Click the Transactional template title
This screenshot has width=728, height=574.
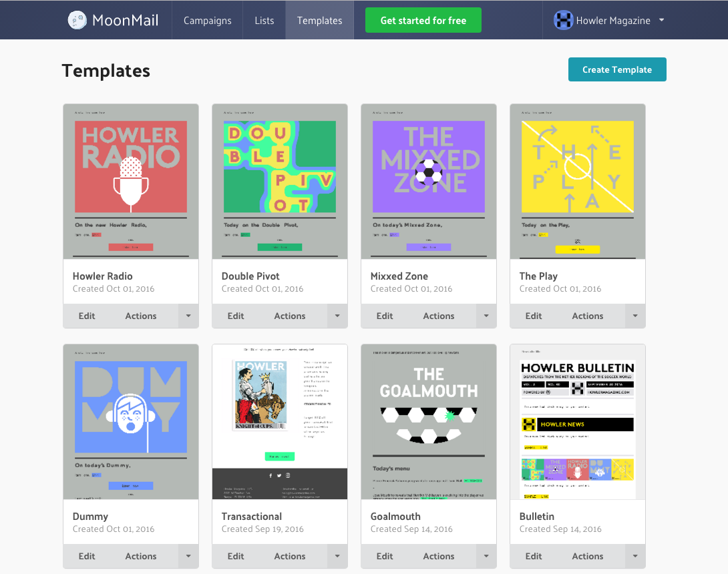252,517
